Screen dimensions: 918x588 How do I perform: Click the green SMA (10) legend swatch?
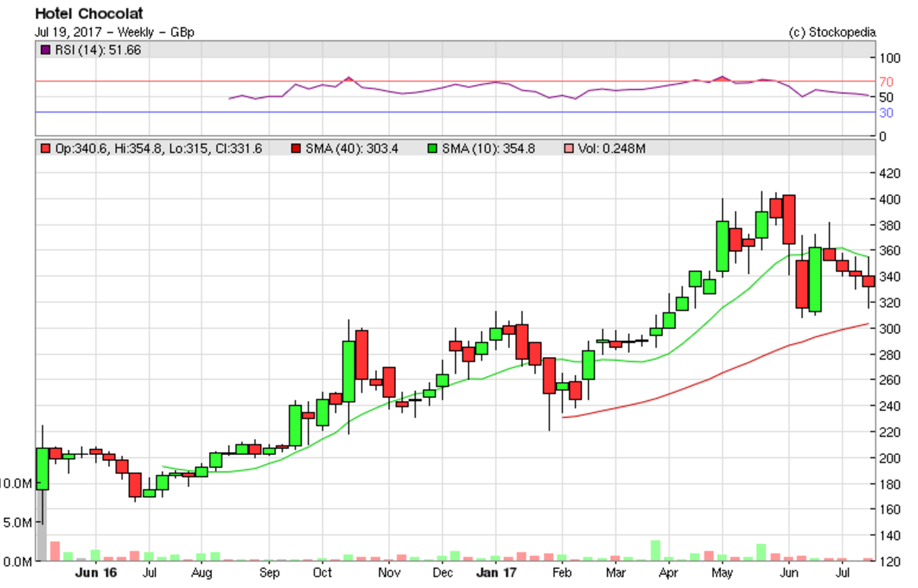click(432, 149)
